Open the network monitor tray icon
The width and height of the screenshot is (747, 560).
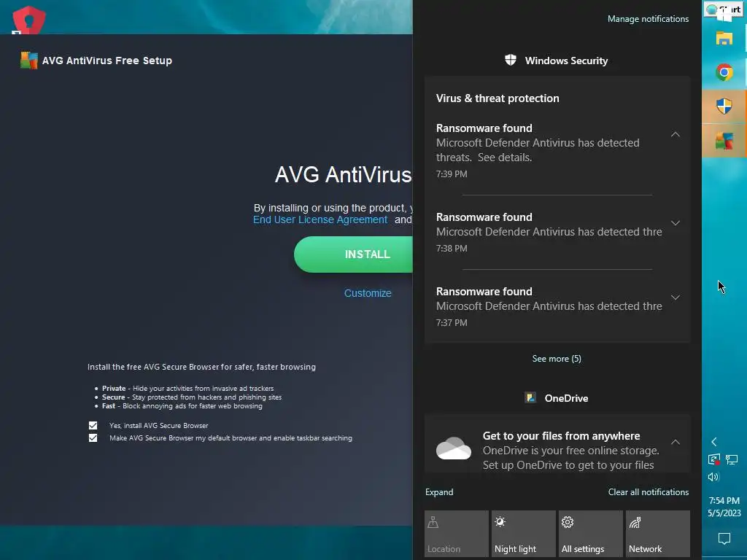tap(732, 459)
